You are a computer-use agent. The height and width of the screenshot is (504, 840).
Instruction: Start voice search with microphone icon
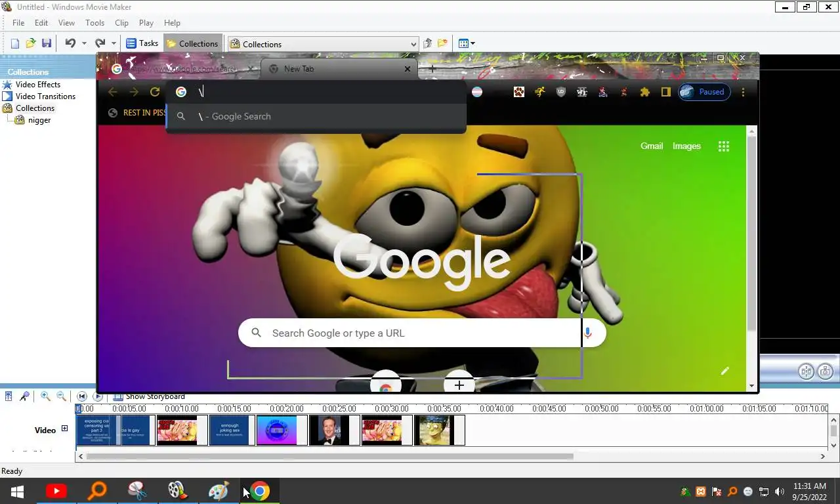tap(588, 333)
